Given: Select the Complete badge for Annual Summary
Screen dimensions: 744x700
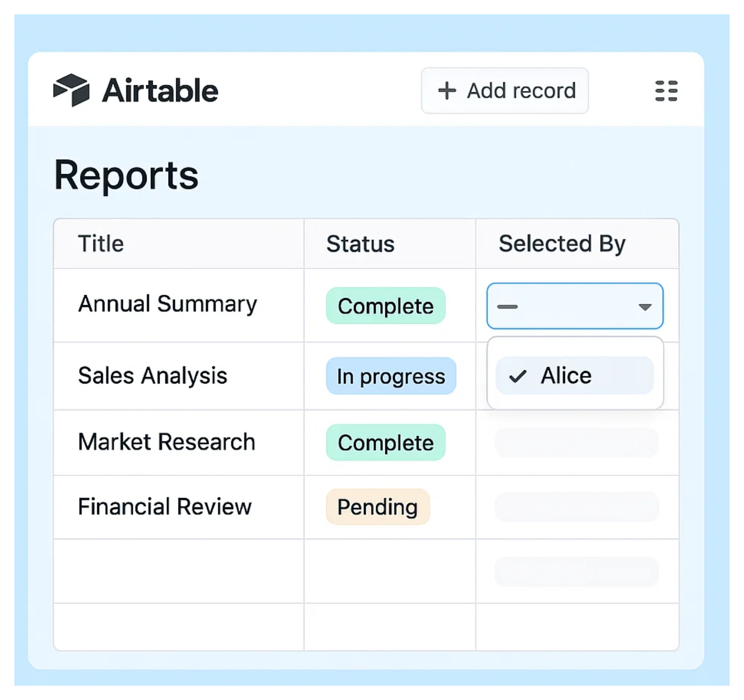Looking at the screenshot, I should point(385,306).
